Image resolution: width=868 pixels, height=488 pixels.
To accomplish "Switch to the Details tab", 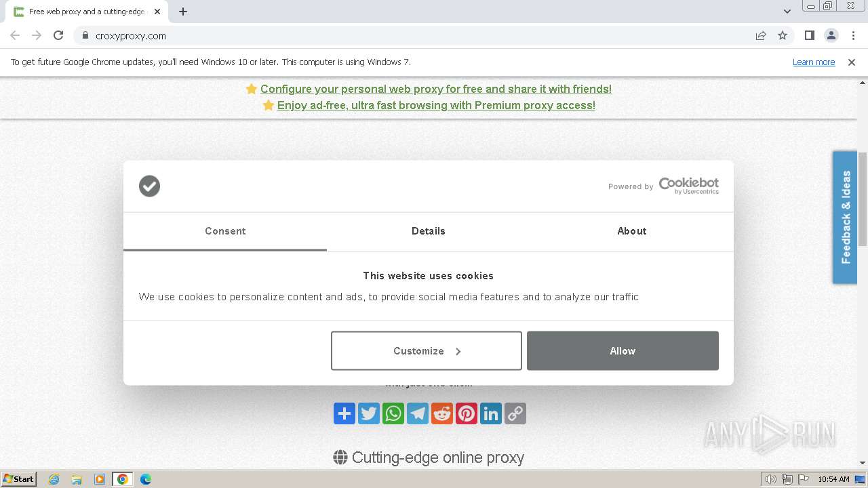I will (429, 231).
